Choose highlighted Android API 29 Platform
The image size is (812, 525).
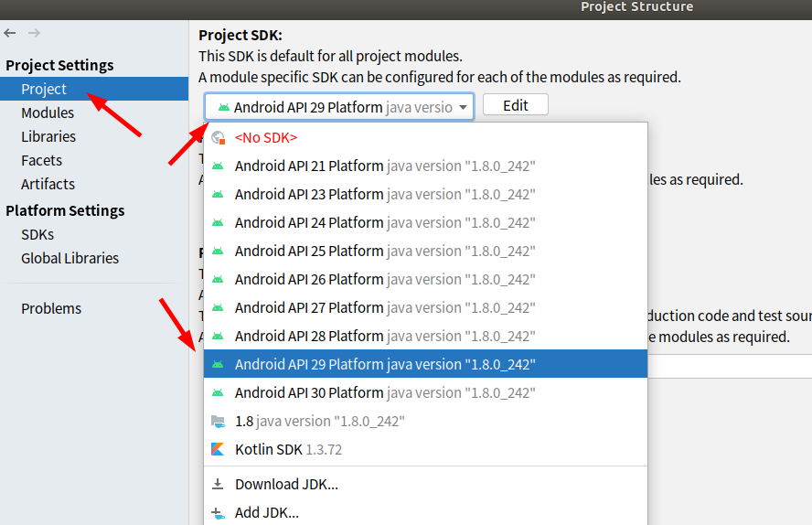coord(426,364)
